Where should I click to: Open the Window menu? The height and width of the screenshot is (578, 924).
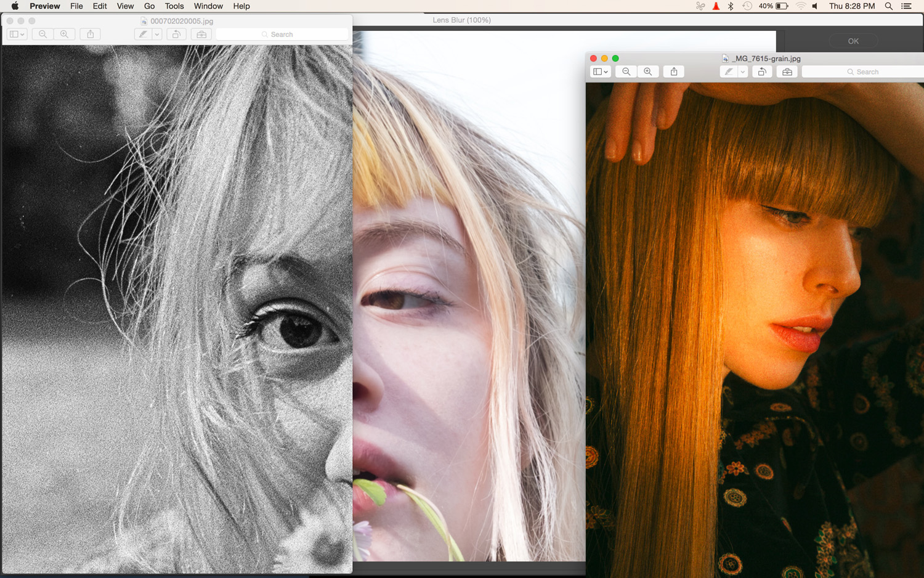point(208,6)
